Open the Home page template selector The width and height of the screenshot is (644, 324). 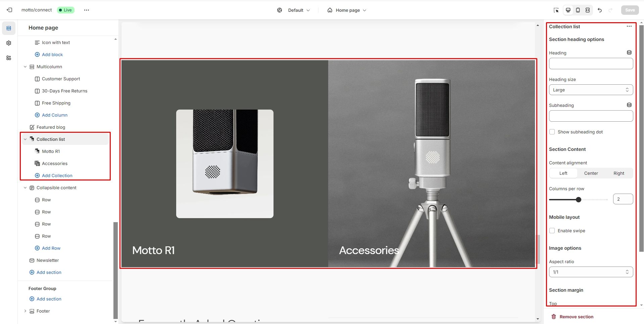pos(347,10)
